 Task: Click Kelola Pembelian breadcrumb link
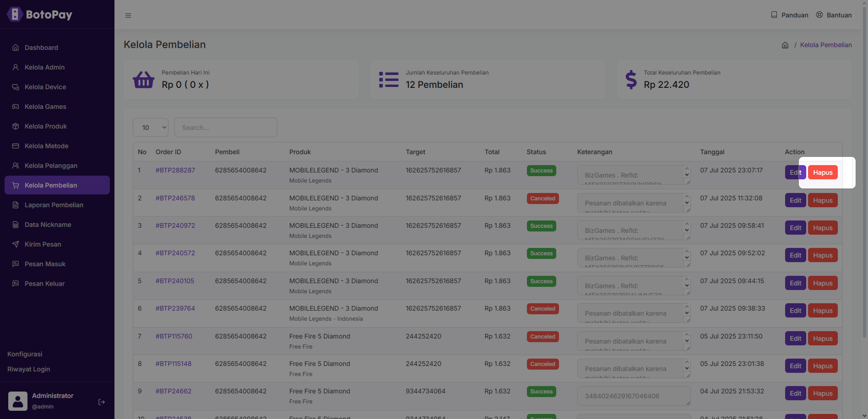pos(826,45)
